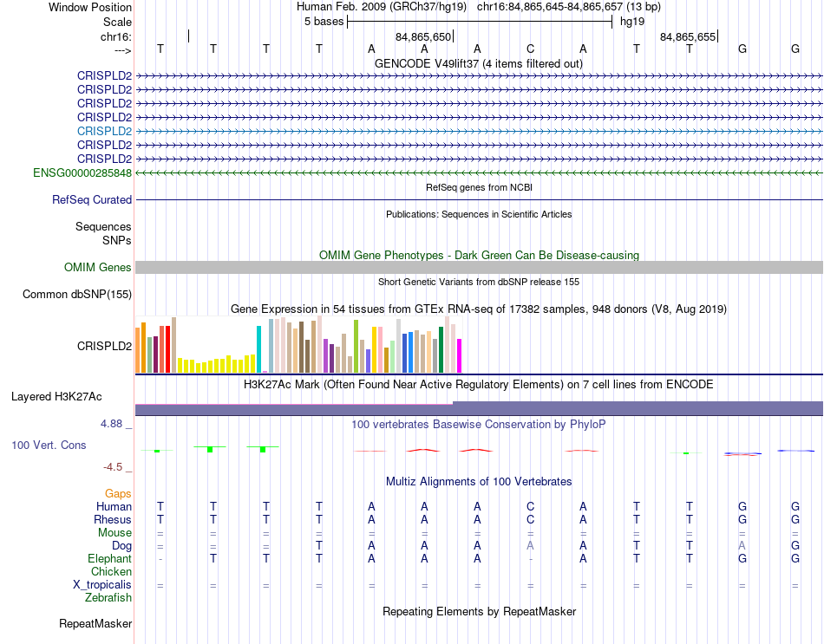
Task: Click the Human species label
Action: click(x=114, y=506)
